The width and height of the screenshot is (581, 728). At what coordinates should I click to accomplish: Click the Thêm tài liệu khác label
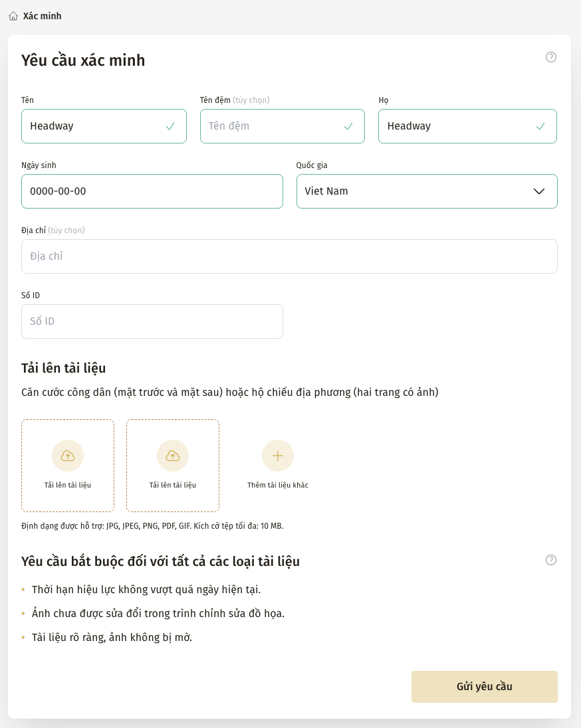pos(278,485)
